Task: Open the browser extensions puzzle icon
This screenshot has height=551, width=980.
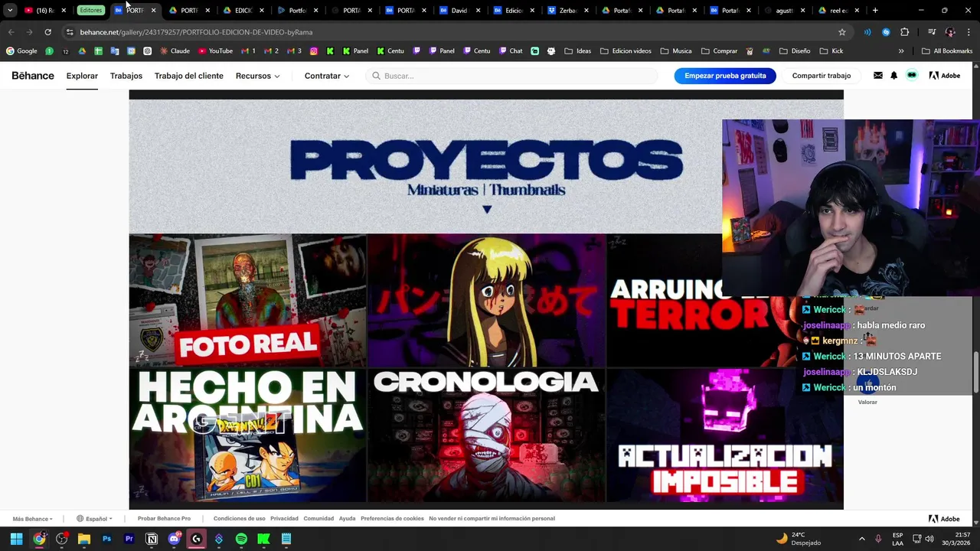Action: pos(905,32)
